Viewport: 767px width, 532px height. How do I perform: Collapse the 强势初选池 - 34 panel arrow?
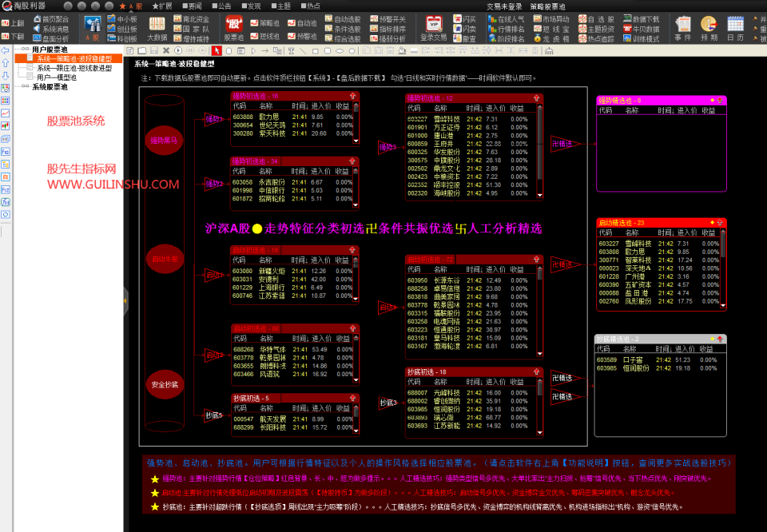[x=352, y=161]
